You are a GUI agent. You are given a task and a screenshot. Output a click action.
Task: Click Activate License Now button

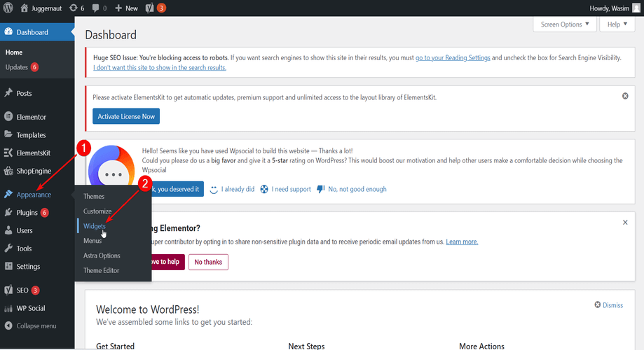[126, 116]
